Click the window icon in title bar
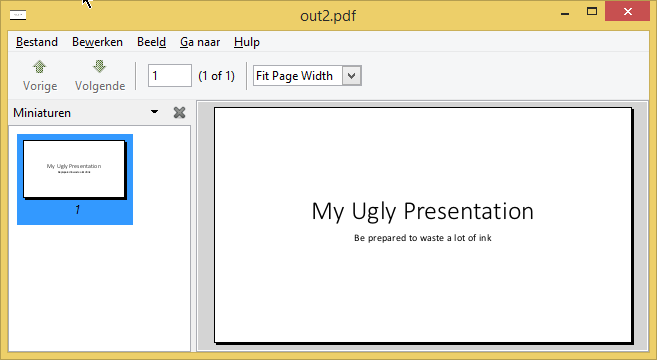The height and width of the screenshot is (360, 657). [18, 15]
